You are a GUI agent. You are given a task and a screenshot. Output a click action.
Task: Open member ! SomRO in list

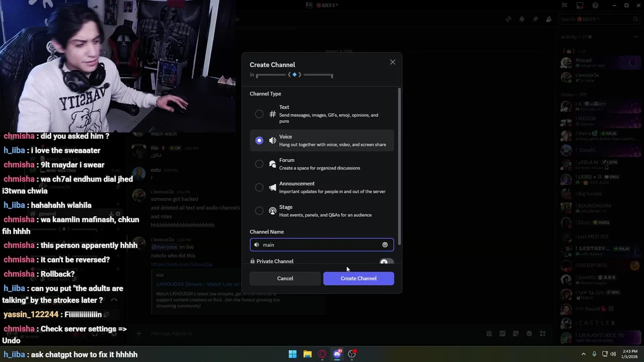(599, 280)
